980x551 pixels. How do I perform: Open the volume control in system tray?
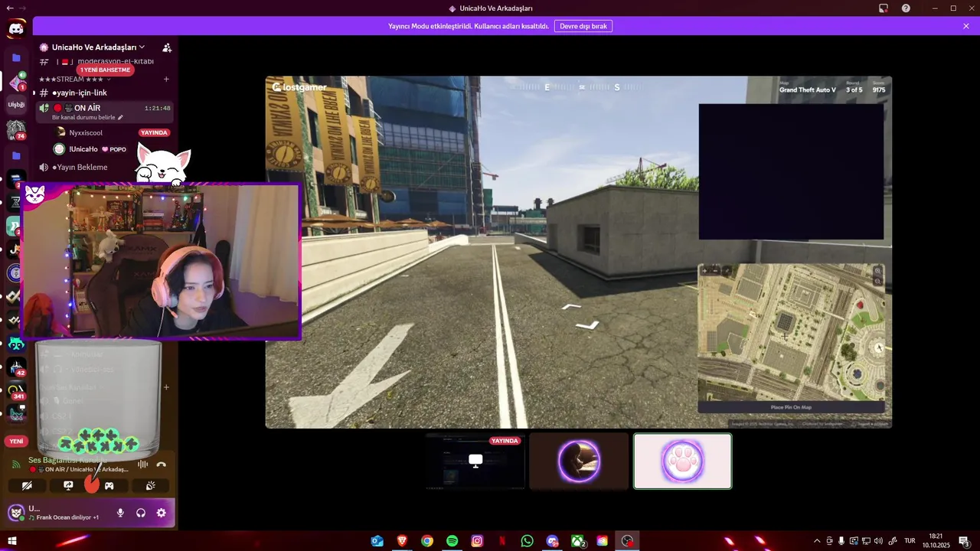point(878,541)
